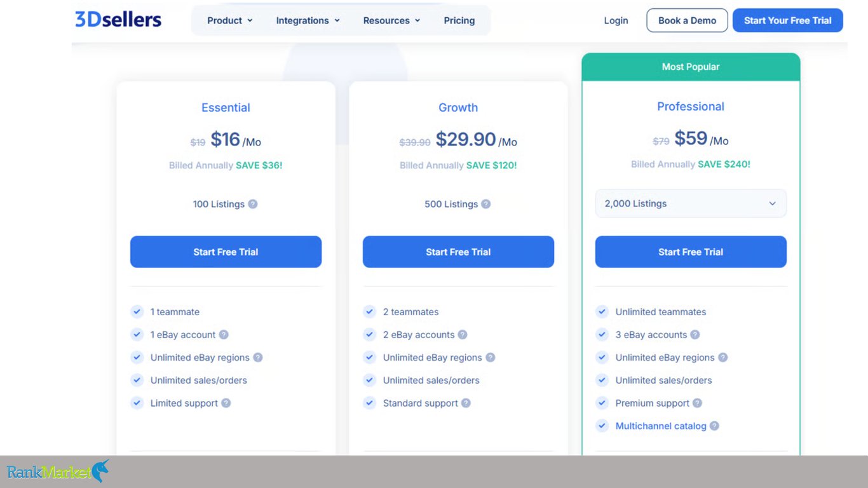Open Growth plan Unlimited eBay regions help icon
868x488 pixels.
coord(491,358)
